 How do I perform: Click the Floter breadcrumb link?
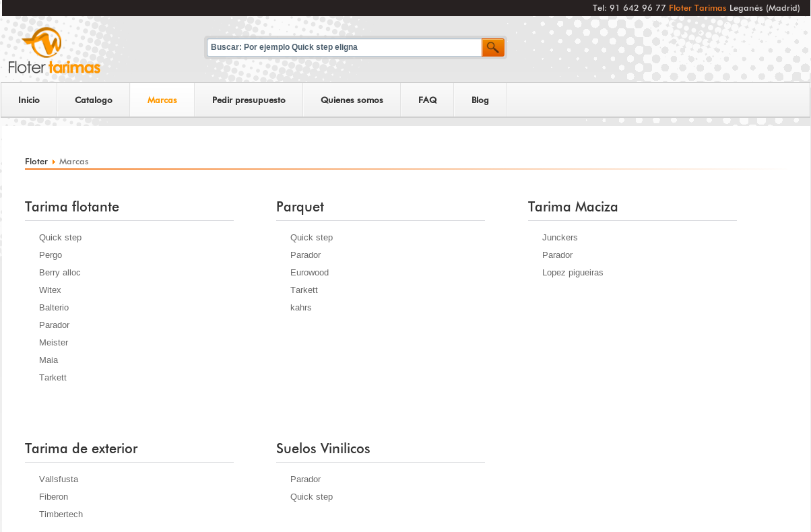coord(36,162)
